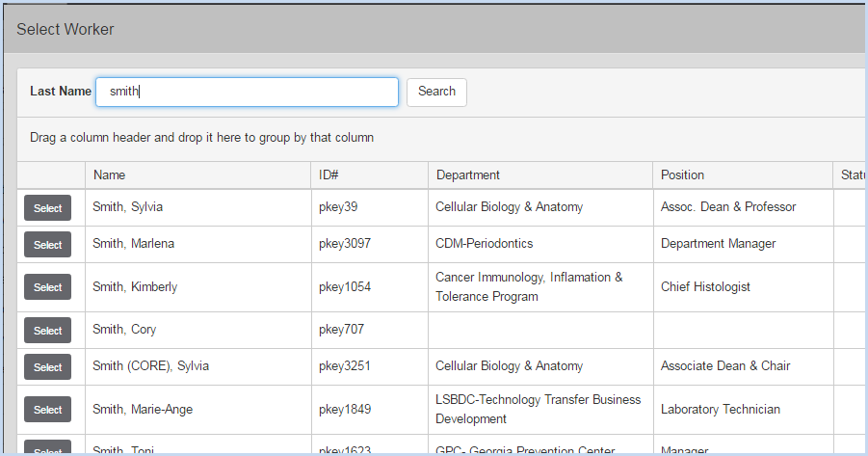The image size is (868, 456).
Task: Click the pkey3097 ID cell
Action: point(345,243)
